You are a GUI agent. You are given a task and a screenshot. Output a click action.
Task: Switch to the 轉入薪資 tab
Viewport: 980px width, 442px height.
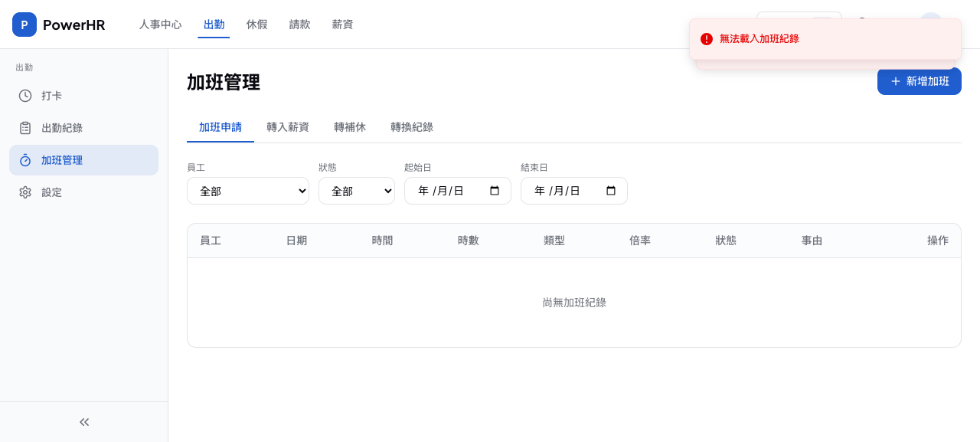[288, 127]
